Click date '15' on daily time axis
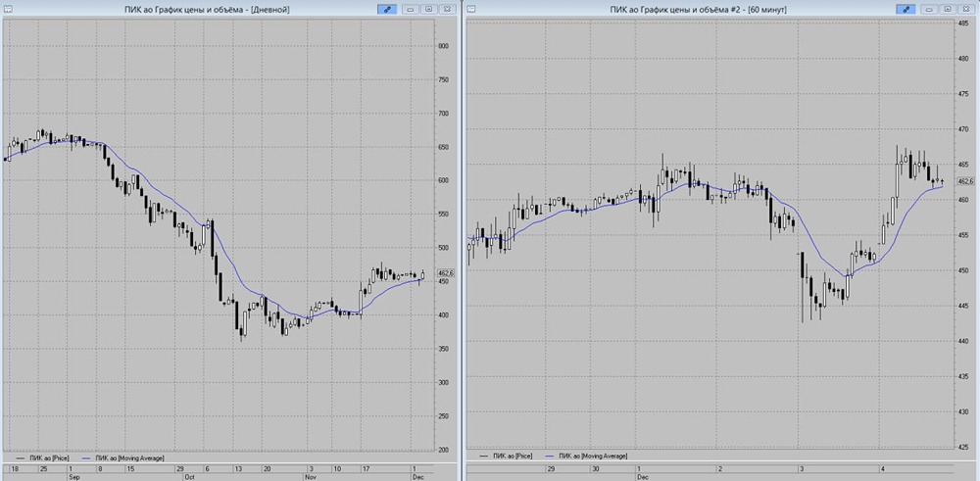The image size is (980, 481). coord(130,468)
